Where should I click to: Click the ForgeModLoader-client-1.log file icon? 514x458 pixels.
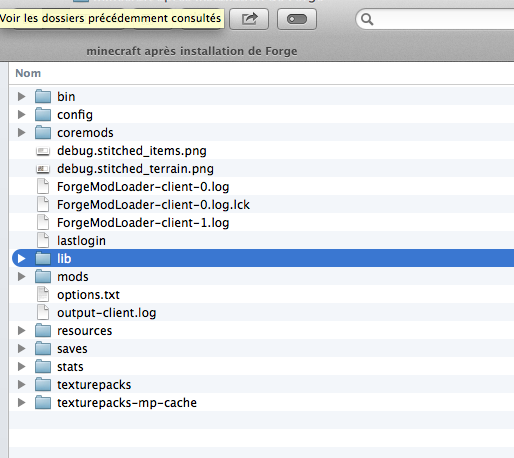click(x=43, y=222)
